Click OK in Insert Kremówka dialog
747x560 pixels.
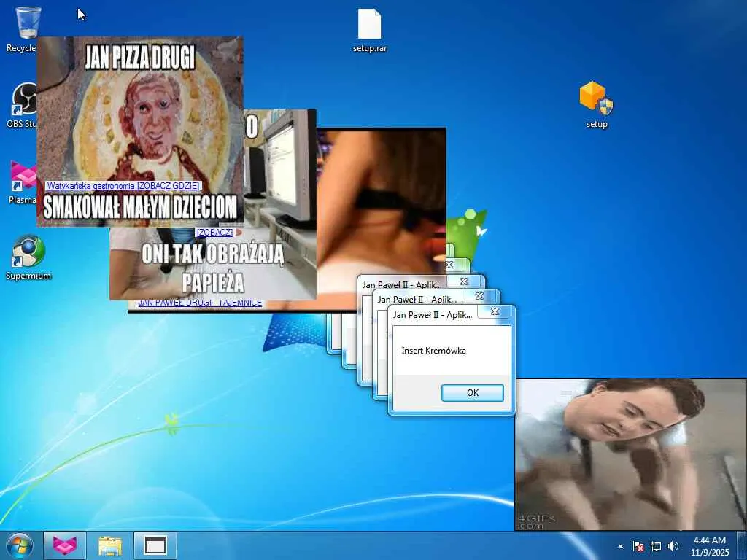click(472, 393)
